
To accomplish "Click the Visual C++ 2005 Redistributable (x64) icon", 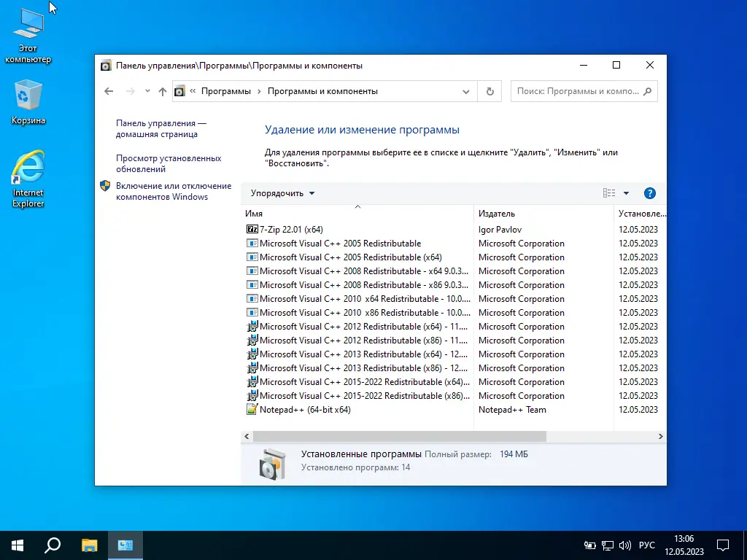I will point(252,257).
